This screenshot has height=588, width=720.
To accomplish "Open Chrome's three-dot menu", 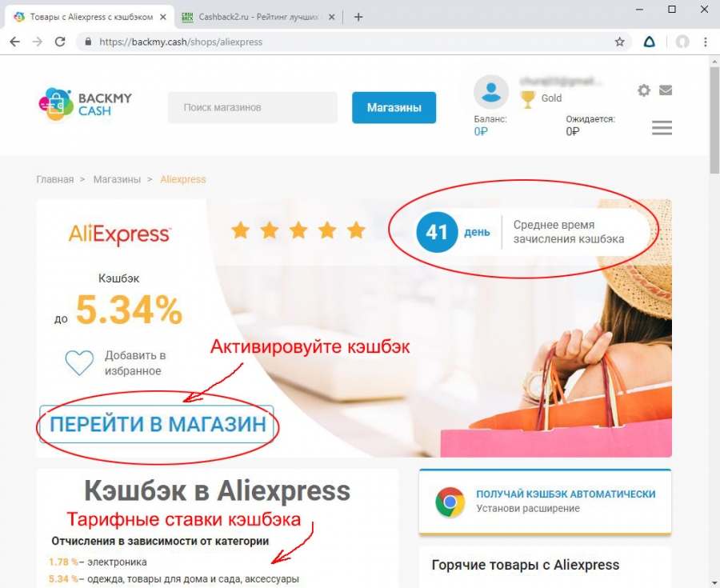I will coord(706,42).
